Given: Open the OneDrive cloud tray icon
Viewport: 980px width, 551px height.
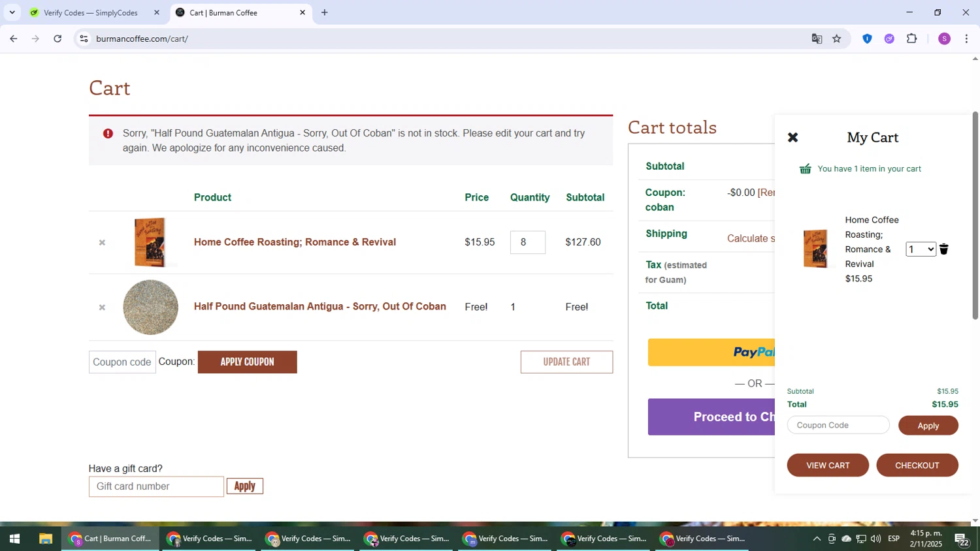Looking at the screenshot, I should pos(846,539).
